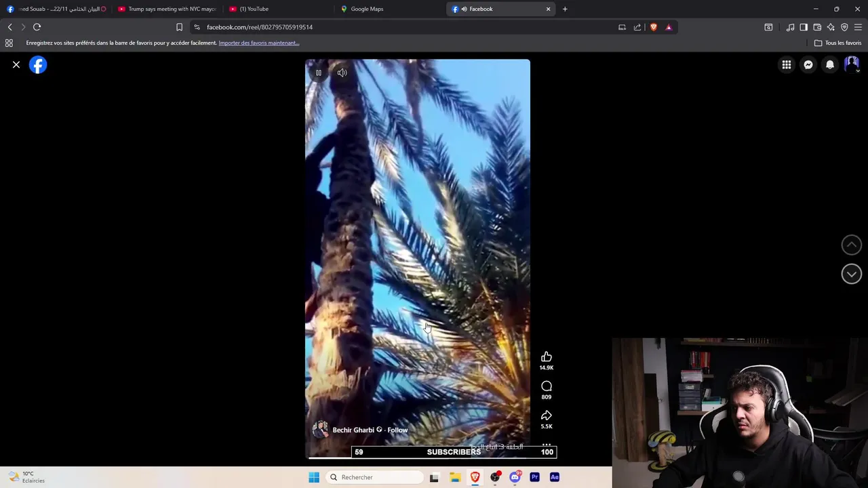Open a new browser tab
This screenshot has width=868, height=488.
click(565, 9)
